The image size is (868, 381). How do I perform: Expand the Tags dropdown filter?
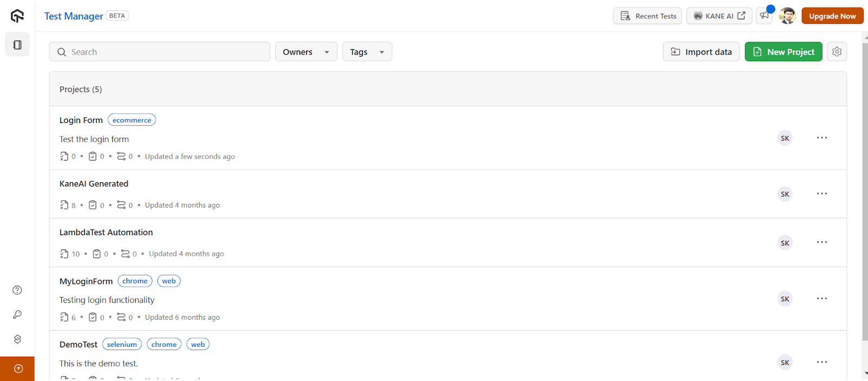click(x=367, y=52)
